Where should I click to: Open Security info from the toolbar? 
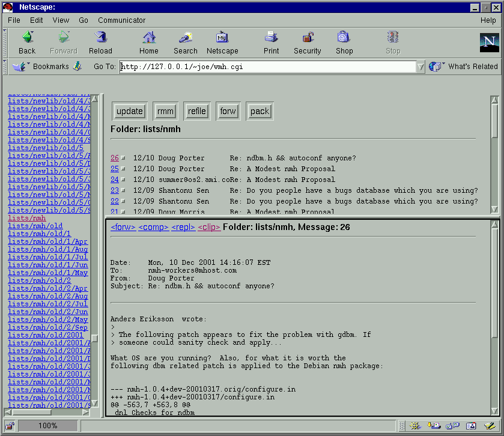coord(308,37)
